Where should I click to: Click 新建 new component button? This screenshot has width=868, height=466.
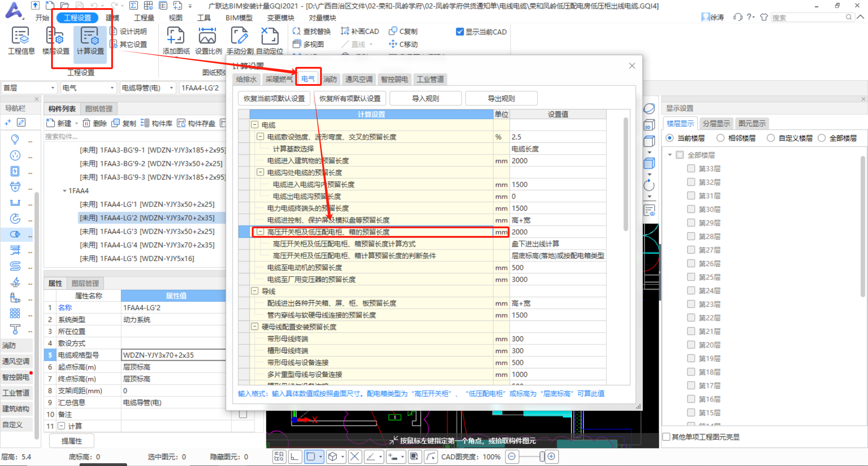pyautogui.click(x=59, y=123)
